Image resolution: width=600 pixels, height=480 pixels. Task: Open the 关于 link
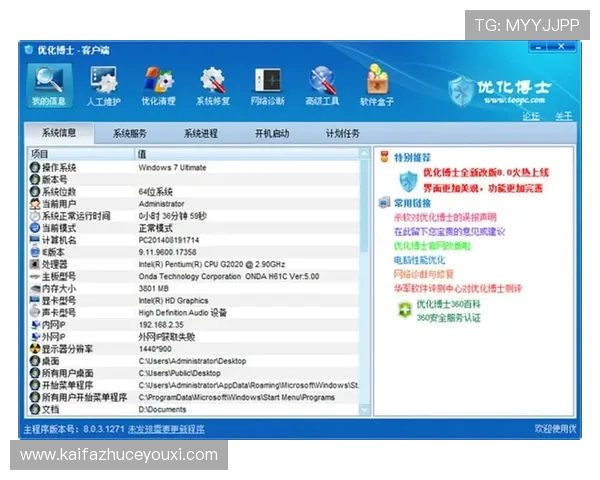pyautogui.click(x=564, y=115)
